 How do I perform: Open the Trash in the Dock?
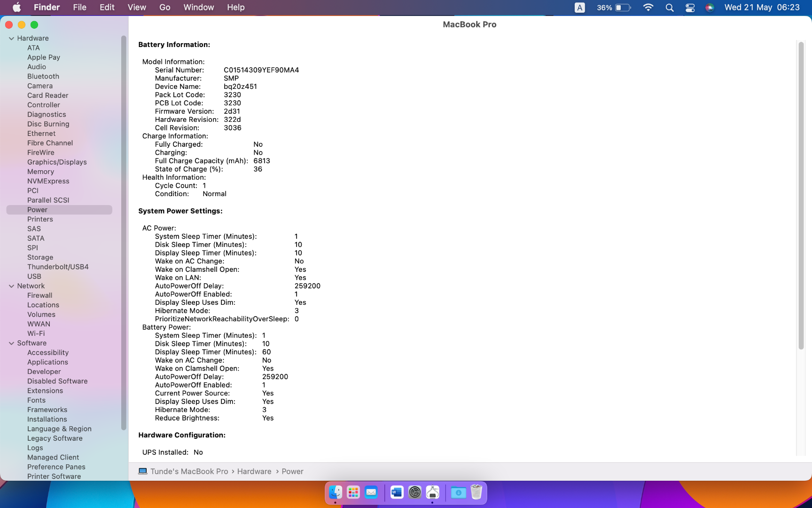[476, 492]
